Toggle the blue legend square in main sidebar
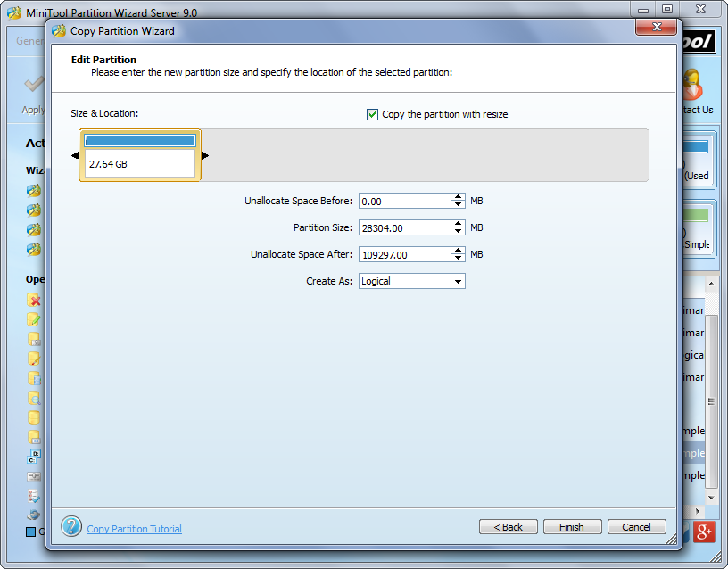This screenshot has width=728, height=569. point(30,532)
